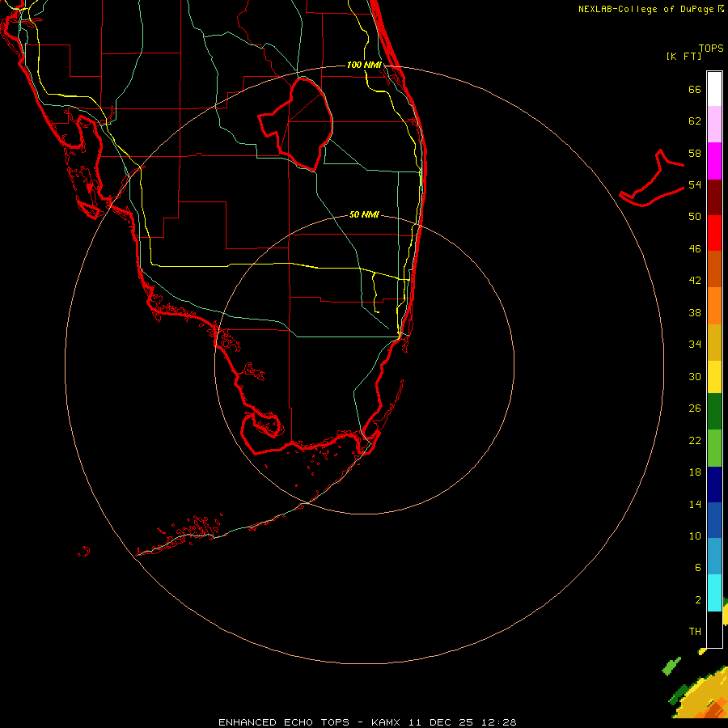728x728 pixels.
Task: Click the TOPS legend title
Action: click(711, 48)
